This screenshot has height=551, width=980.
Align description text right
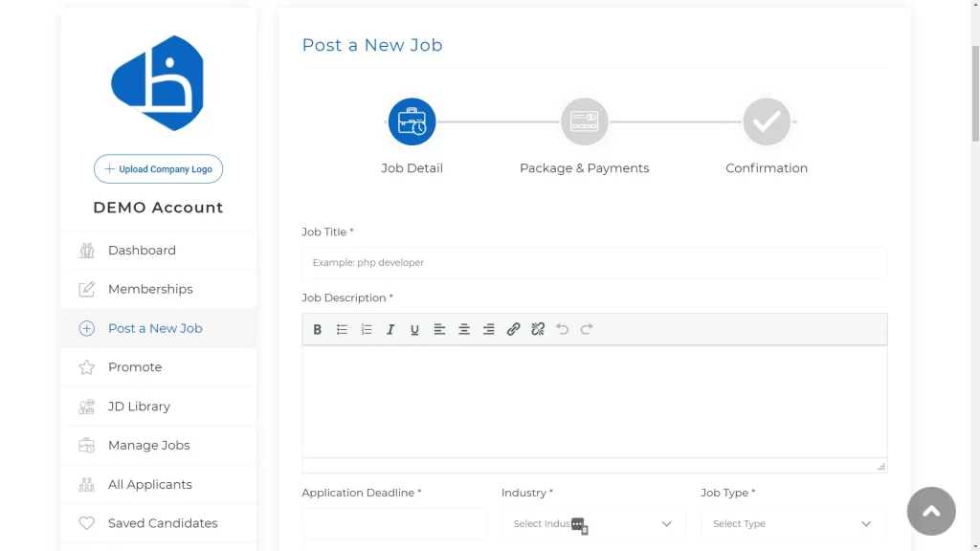(488, 329)
